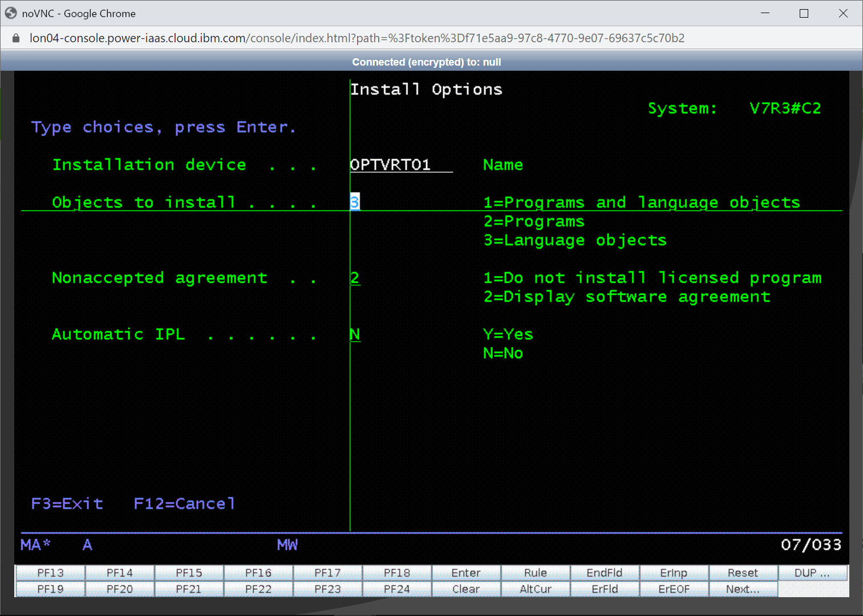
Task: Click the ErFld erase field button
Action: [x=605, y=589]
